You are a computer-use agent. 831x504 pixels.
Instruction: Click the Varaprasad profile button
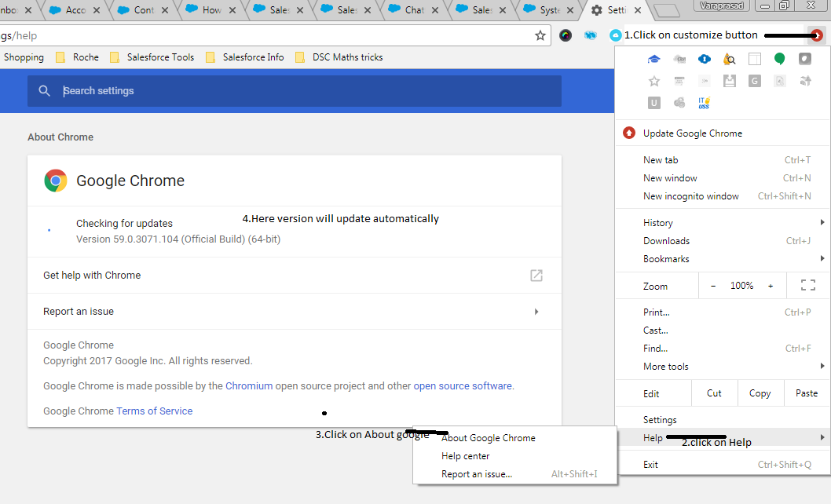[721, 5]
